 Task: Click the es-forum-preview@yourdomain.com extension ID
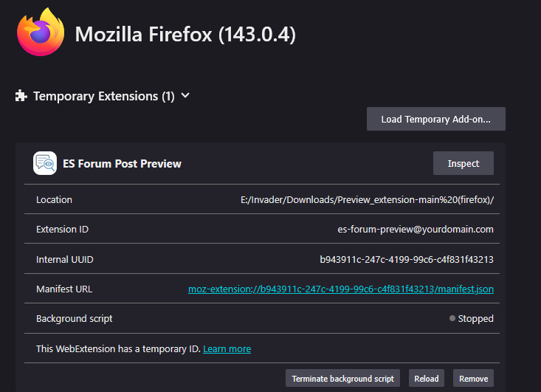pyautogui.click(x=416, y=229)
